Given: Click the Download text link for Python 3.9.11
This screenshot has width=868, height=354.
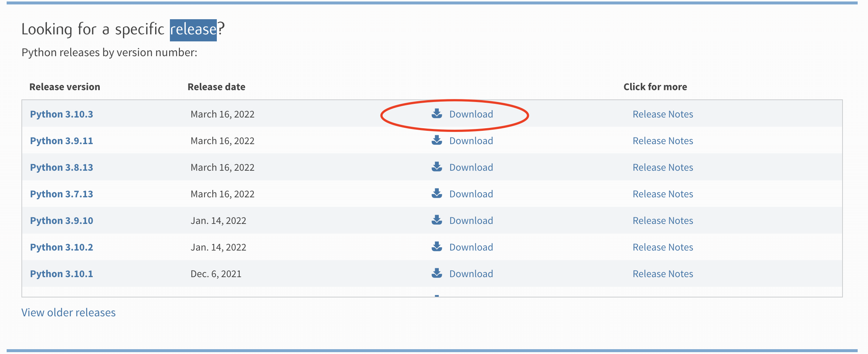Looking at the screenshot, I should (x=471, y=141).
